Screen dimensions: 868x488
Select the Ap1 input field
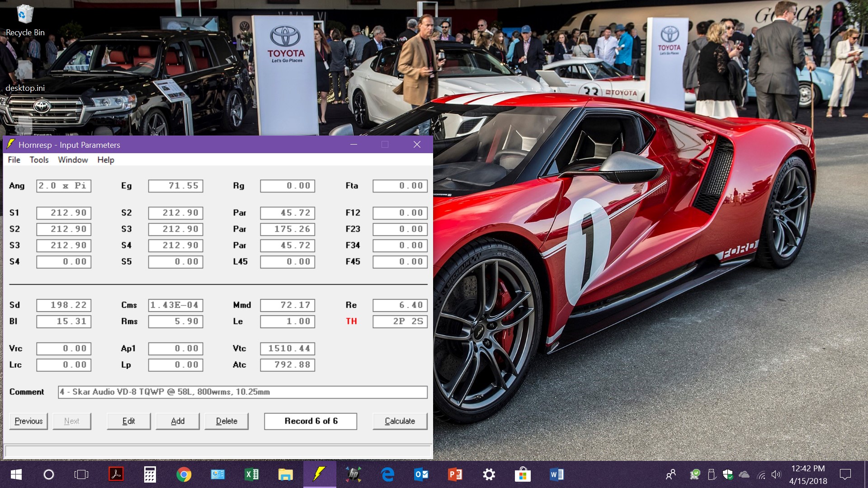click(x=175, y=348)
